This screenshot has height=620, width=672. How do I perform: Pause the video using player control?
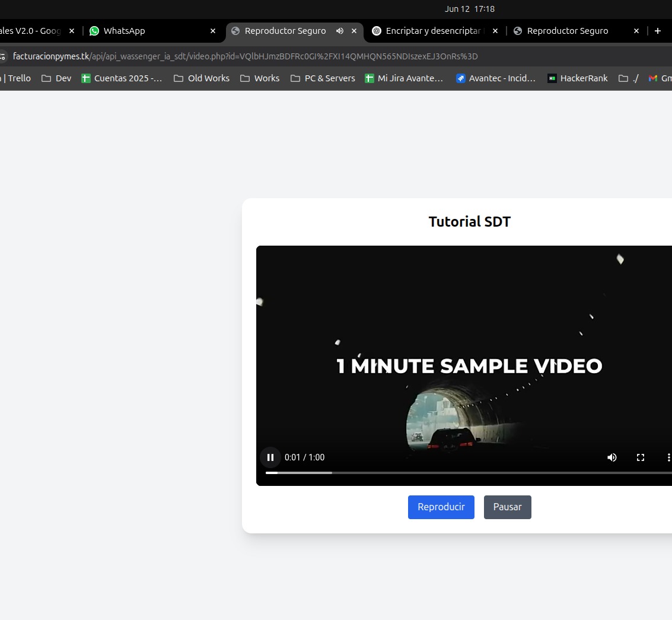point(270,457)
